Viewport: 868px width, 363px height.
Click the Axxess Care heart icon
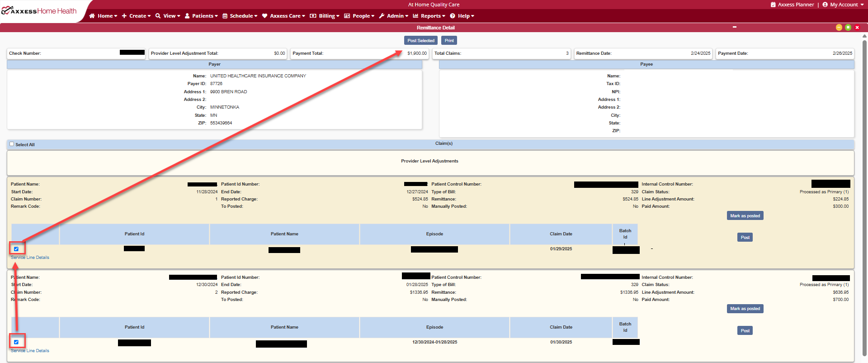[x=265, y=16]
